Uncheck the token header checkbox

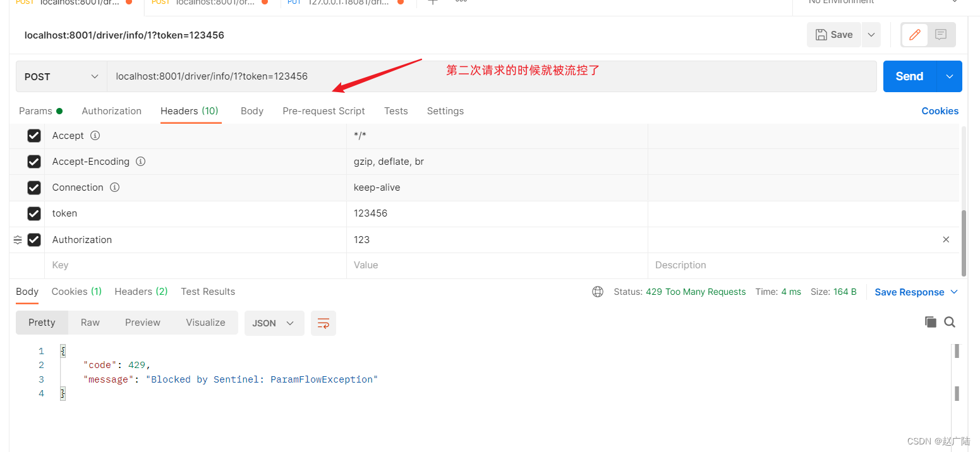(x=34, y=213)
